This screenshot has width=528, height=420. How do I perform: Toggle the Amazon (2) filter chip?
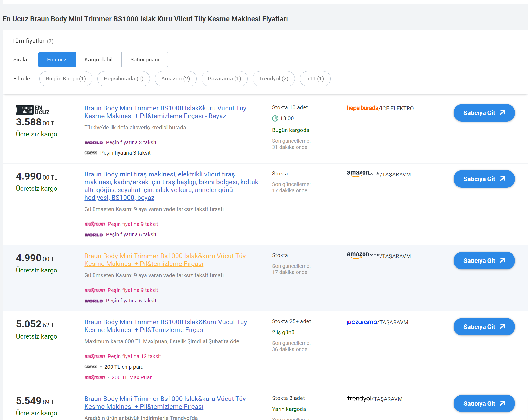pos(176,79)
